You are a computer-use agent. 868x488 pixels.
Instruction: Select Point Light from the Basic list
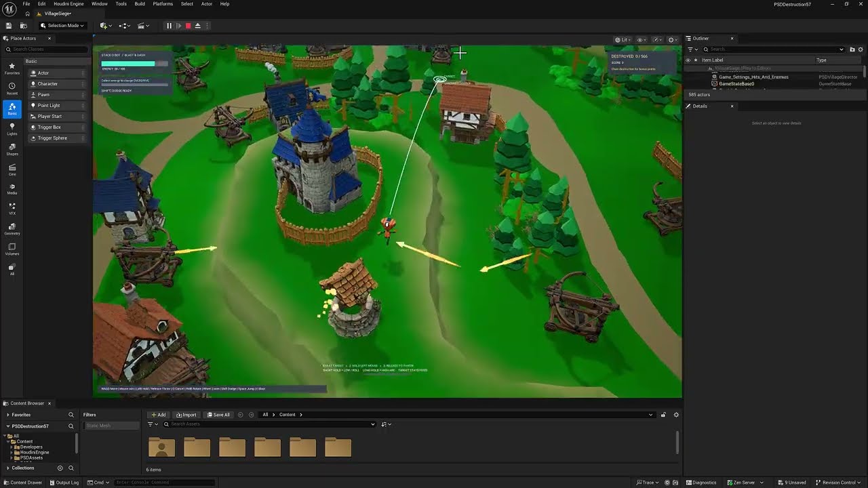58,106
